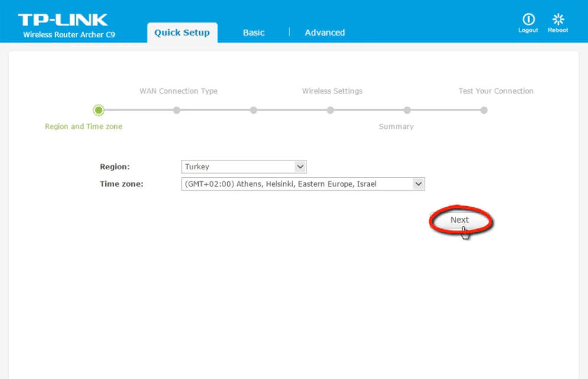Viewport: 588px width, 379px height.
Task: Click the WAN Connection Type step dot
Action: [x=176, y=110]
